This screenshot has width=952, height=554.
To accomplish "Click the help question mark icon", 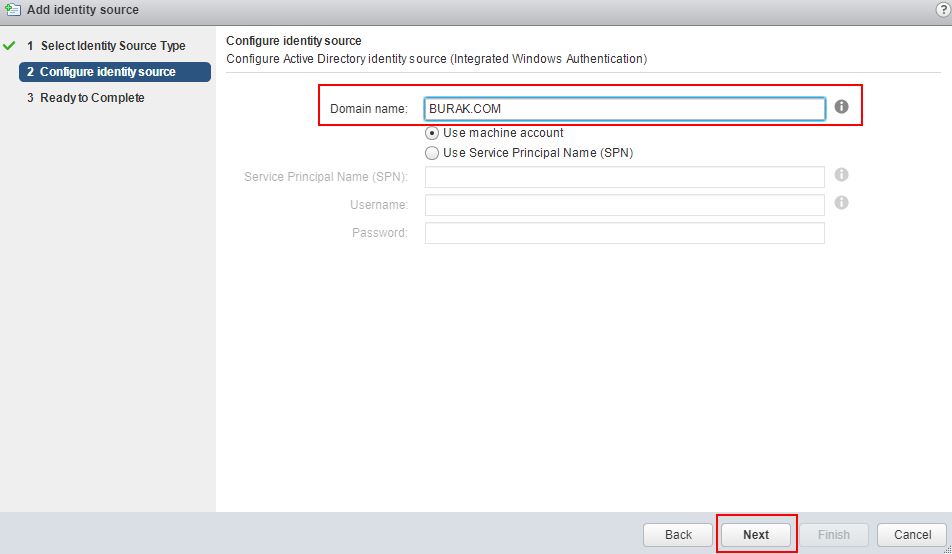I will coord(944,10).
